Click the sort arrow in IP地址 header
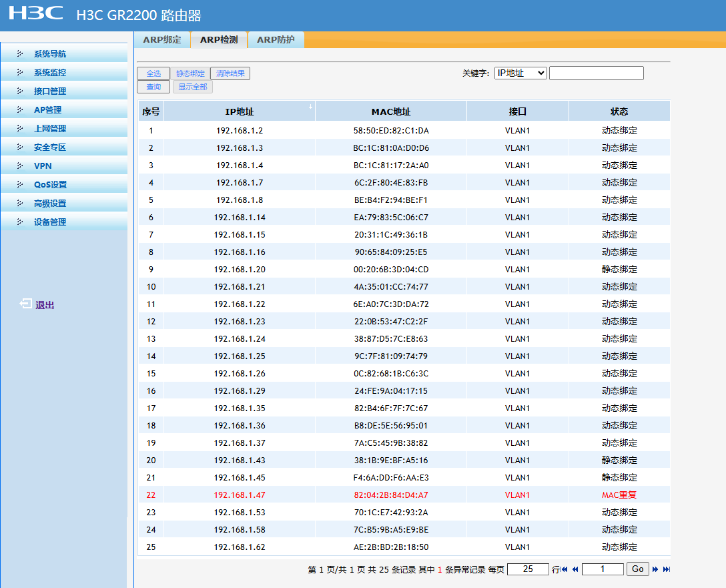726x588 pixels. (x=310, y=107)
